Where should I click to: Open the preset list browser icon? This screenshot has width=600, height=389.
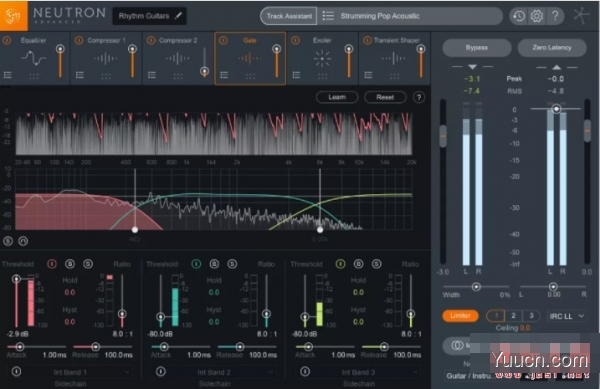(x=328, y=16)
